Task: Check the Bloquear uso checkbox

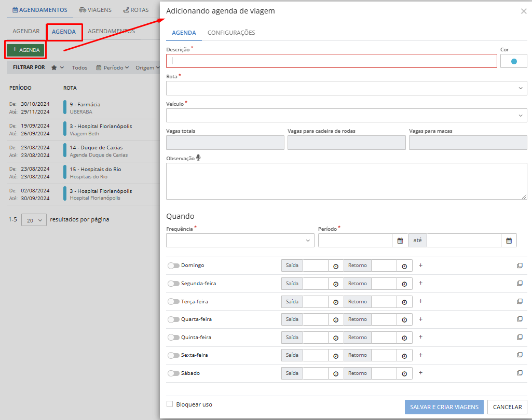Action: pyautogui.click(x=170, y=404)
